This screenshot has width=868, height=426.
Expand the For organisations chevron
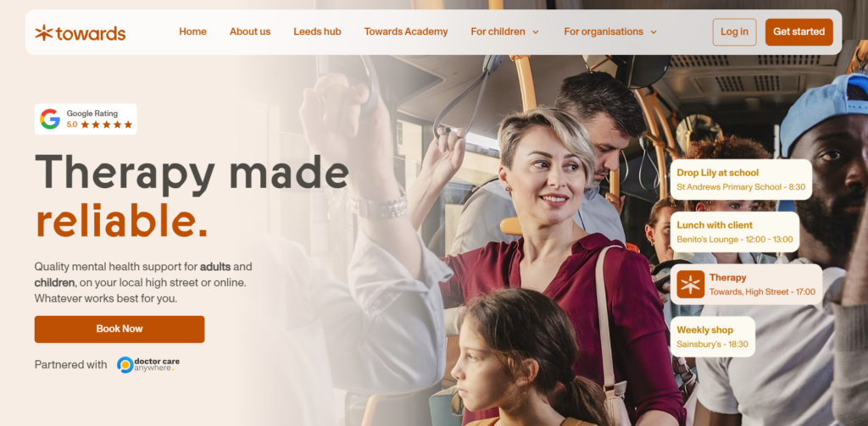click(x=654, y=32)
